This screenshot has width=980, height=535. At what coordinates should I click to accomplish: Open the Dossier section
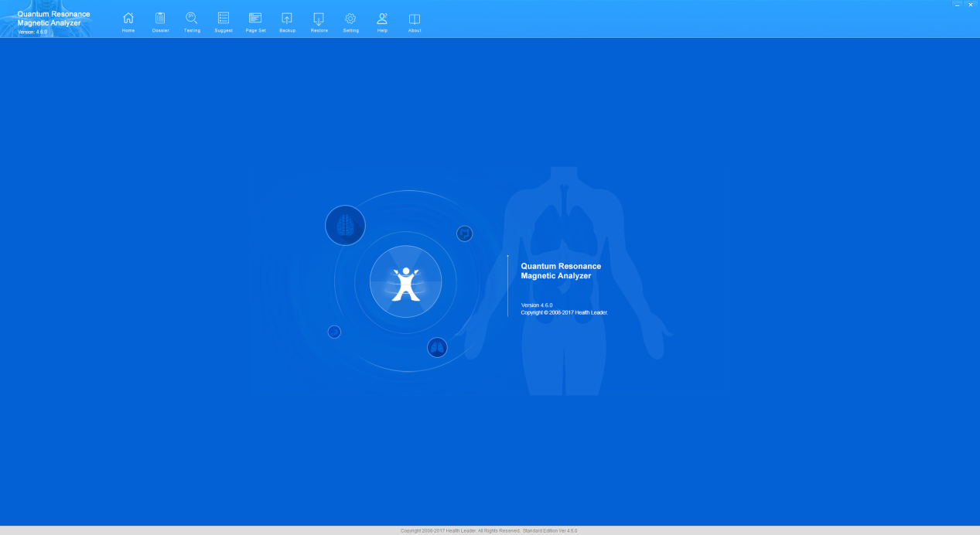160,22
